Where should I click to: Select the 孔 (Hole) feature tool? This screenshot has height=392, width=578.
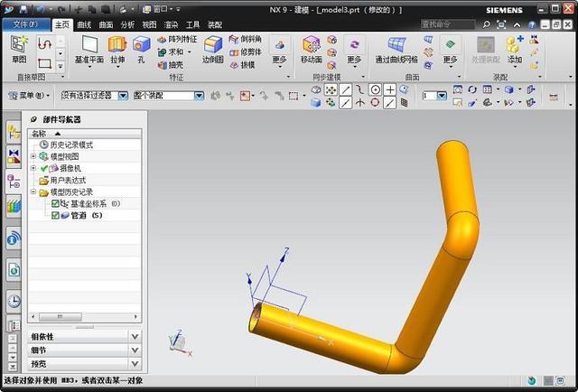coord(141,48)
